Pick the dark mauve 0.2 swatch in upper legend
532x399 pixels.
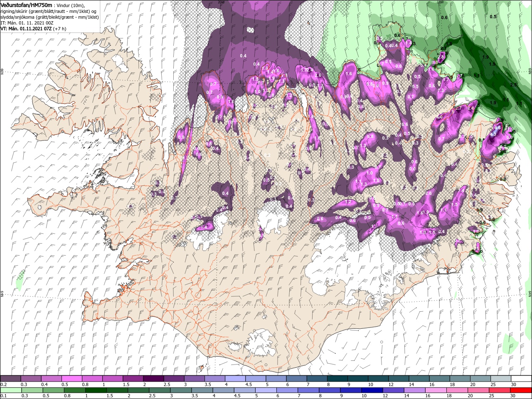point(11,379)
